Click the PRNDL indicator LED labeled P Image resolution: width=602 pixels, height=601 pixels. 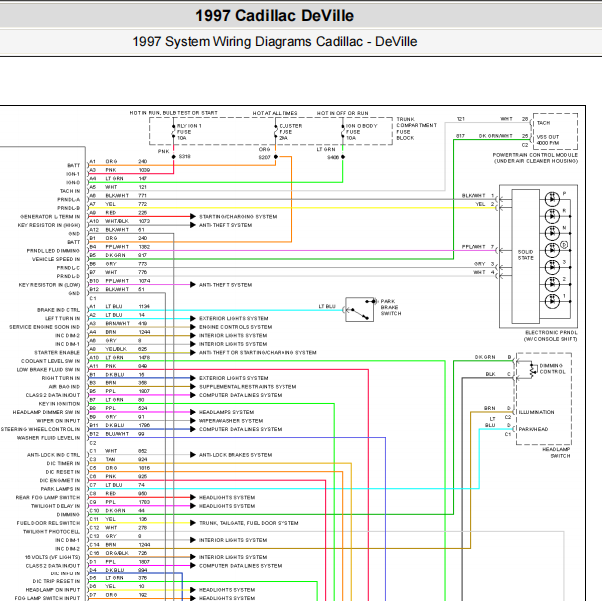coord(552,199)
